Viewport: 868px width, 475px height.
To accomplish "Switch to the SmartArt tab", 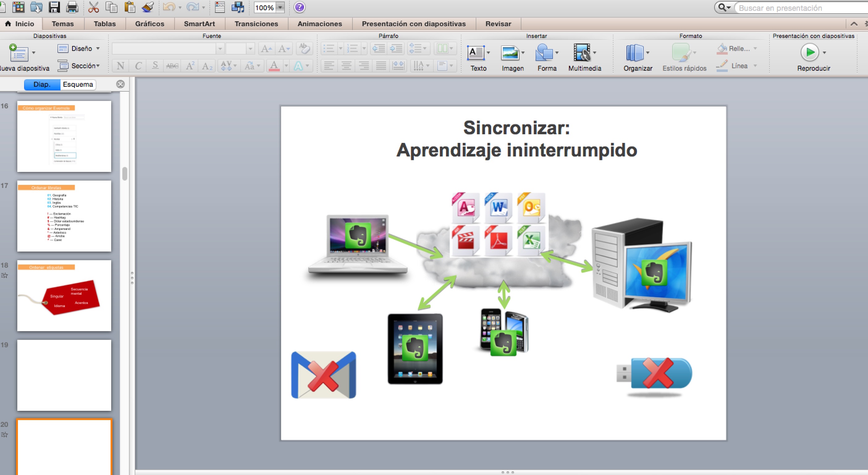I will tap(200, 24).
